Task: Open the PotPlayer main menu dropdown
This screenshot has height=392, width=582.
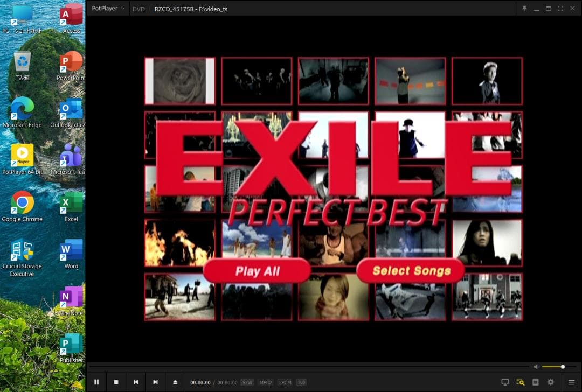Action: click(x=107, y=9)
